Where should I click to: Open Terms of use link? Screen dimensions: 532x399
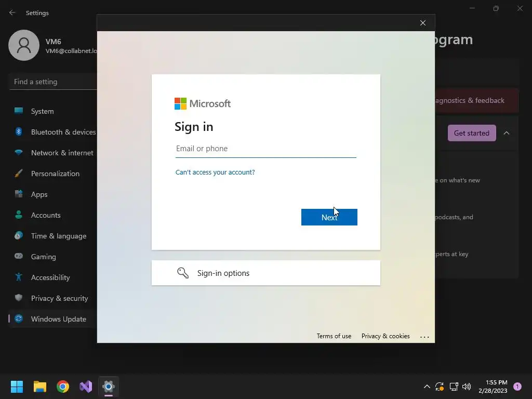pos(334,336)
